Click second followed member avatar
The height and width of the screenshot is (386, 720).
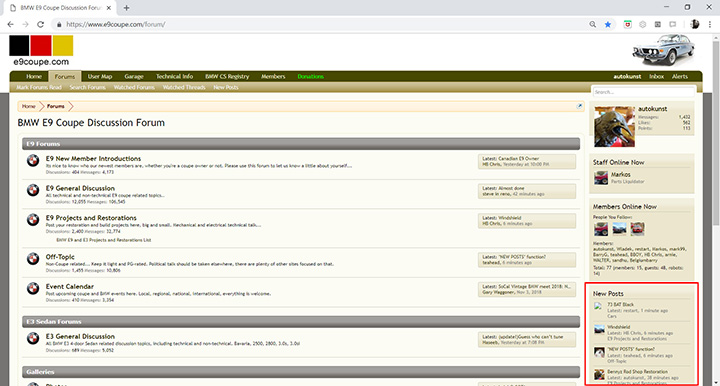619,229
